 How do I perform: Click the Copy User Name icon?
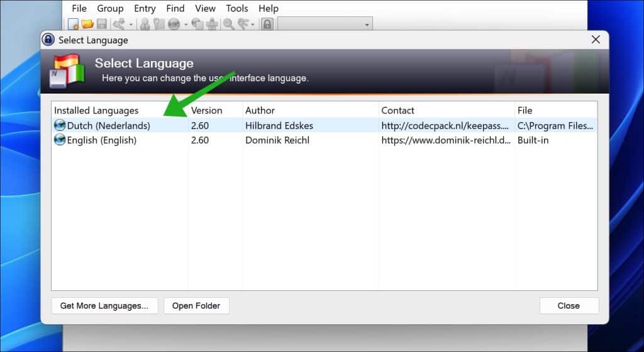click(145, 25)
